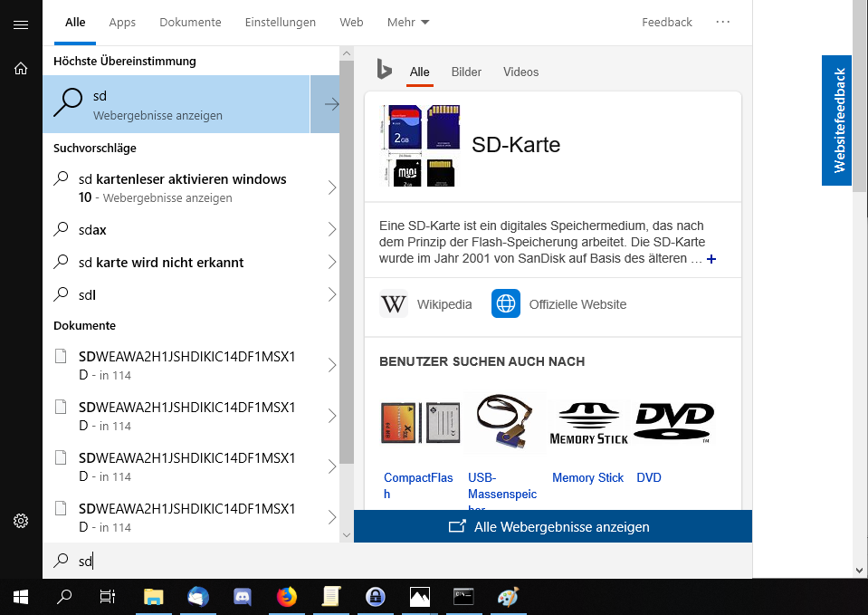Click the results list scrollbar up arrow

(347, 53)
